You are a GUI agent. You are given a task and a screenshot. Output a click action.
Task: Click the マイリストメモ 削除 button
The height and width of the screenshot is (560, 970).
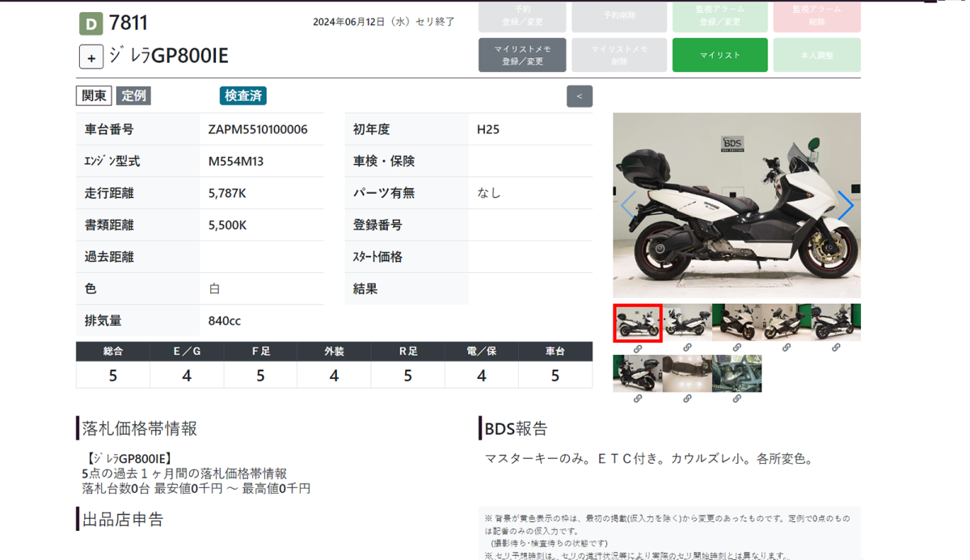pyautogui.click(x=619, y=55)
